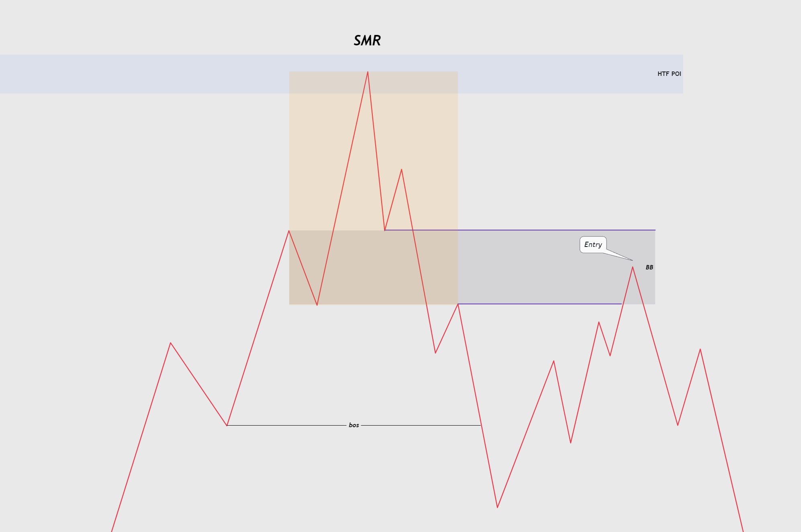The width and height of the screenshot is (801, 532).
Task: Select the price peak beneath the Entry callout
Action: 633,267
